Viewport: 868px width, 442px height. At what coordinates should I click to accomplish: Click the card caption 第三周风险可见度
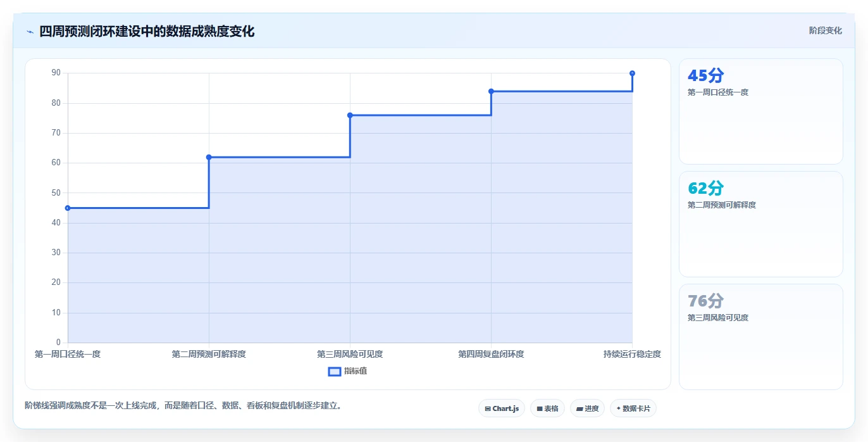point(718,318)
